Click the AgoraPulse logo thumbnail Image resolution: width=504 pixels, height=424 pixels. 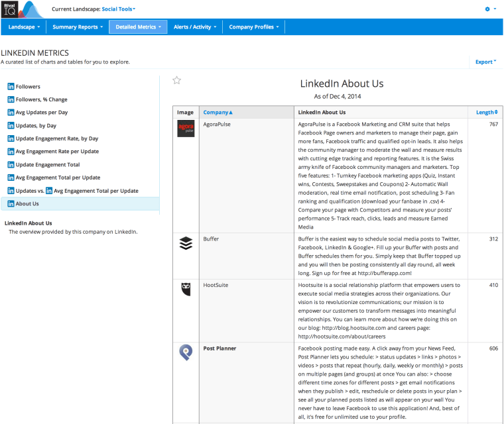coord(186,129)
